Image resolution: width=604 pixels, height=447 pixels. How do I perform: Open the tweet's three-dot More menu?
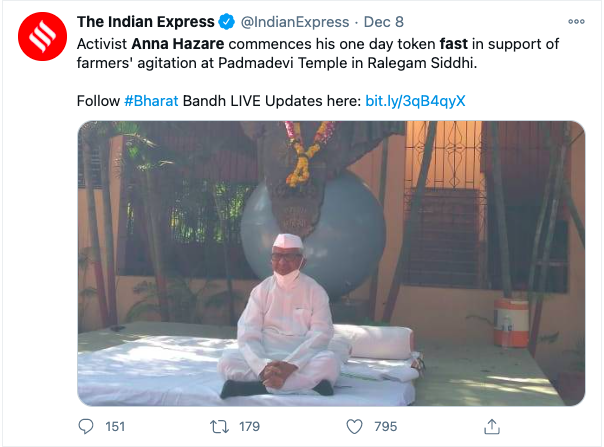[x=576, y=21]
